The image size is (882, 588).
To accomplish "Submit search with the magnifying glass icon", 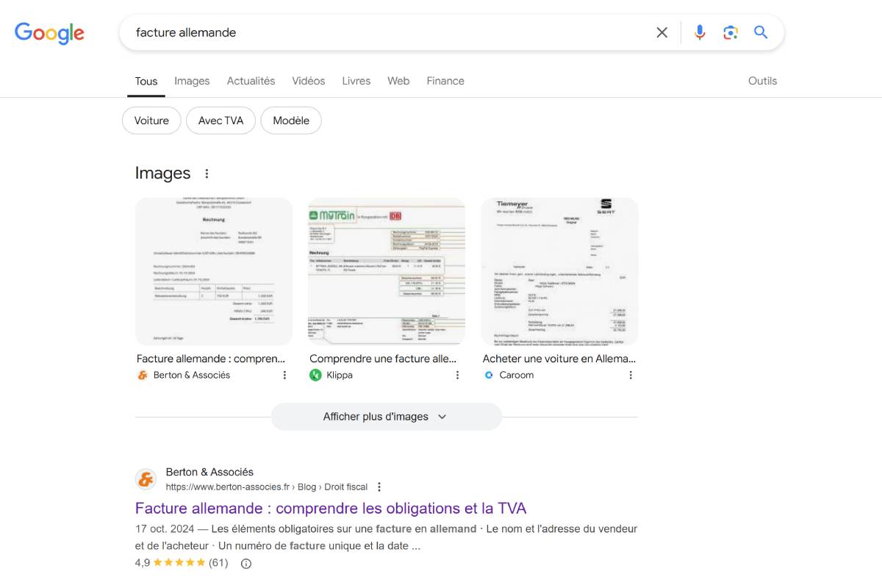I will (x=761, y=32).
